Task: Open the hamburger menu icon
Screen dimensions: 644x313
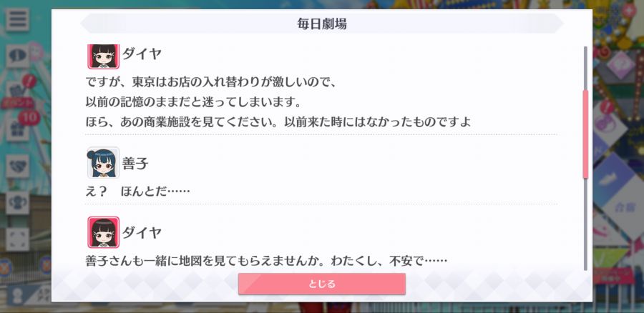Action: click(x=17, y=19)
